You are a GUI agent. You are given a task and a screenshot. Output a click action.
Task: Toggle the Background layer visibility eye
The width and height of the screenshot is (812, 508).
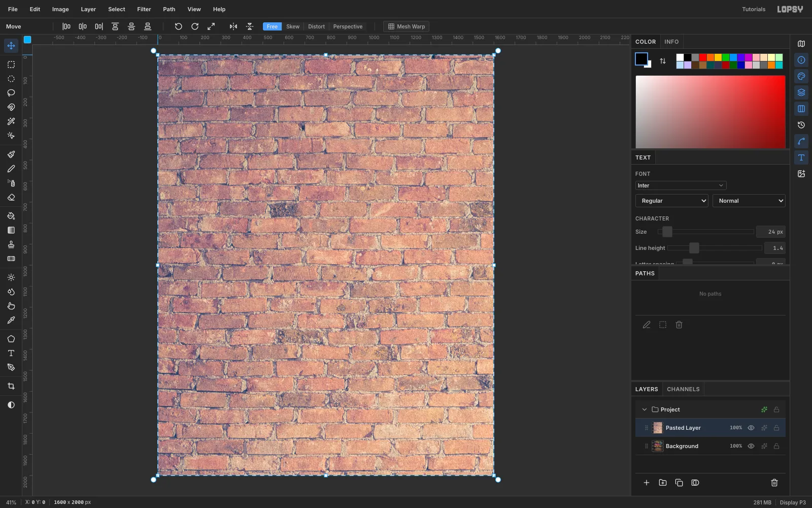click(751, 446)
